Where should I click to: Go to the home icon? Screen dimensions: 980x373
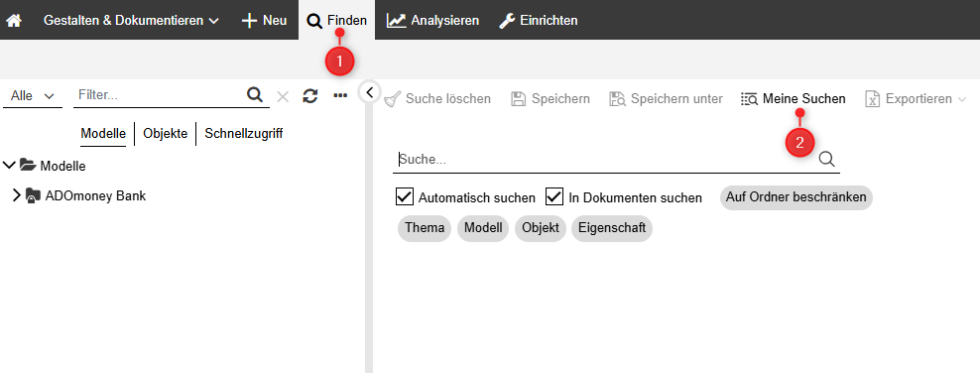[x=14, y=20]
